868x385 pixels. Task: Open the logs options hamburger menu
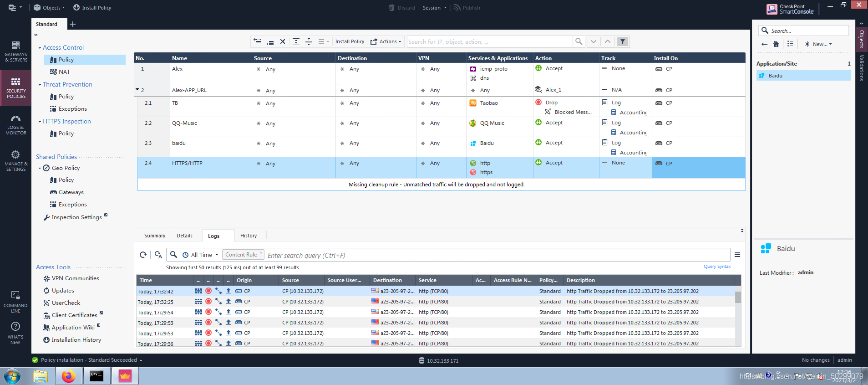click(x=737, y=255)
